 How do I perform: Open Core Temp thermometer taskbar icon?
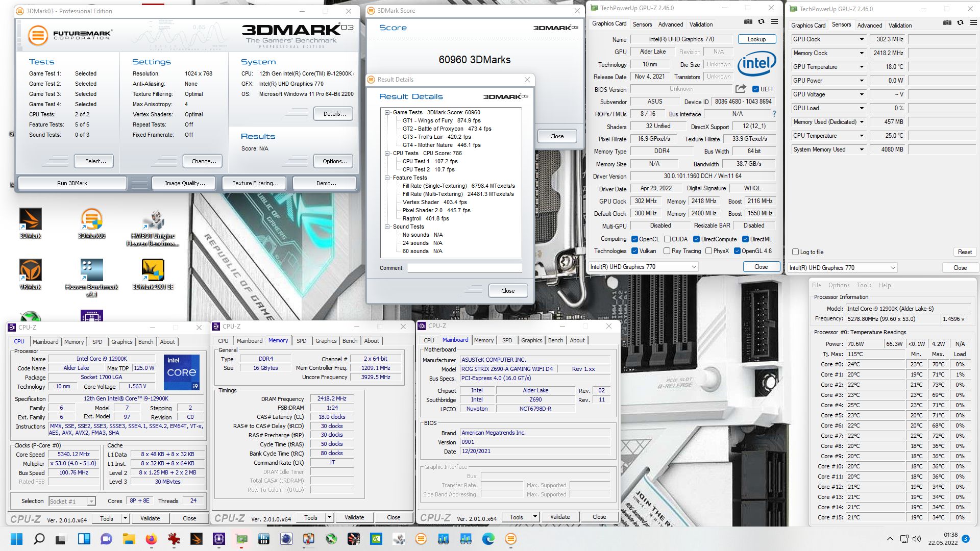point(308,539)
